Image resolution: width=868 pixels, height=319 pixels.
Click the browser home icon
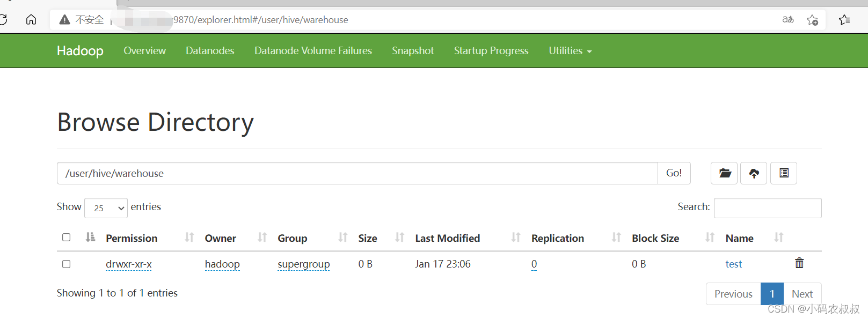[31, 20]
